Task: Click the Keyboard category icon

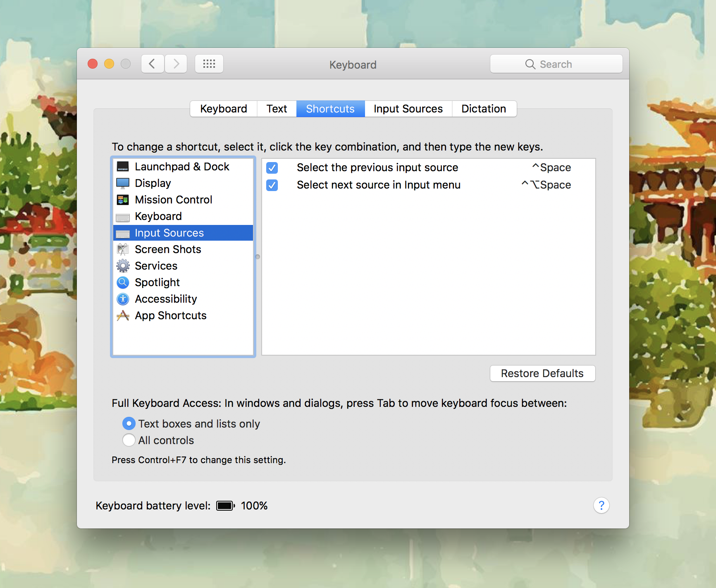Action: click(123, 217)
